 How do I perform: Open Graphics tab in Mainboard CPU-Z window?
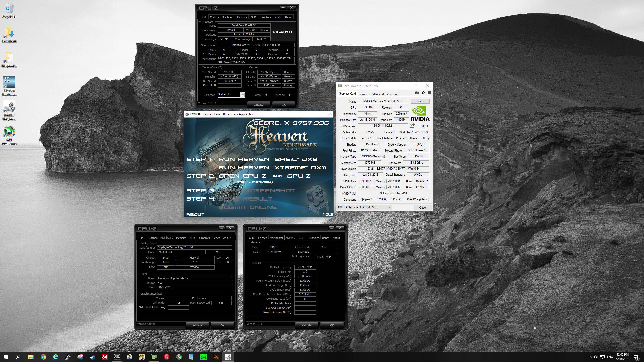204,238
